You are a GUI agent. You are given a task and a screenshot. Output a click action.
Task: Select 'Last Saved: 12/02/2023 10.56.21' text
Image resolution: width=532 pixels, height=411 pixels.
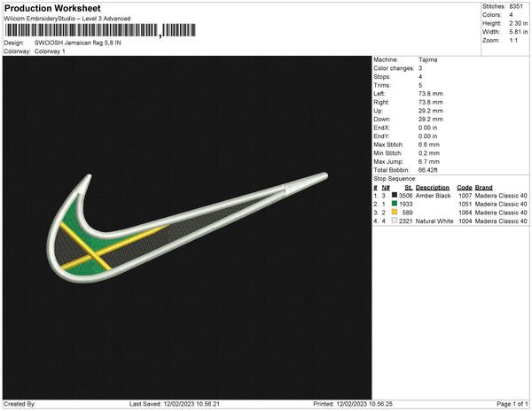coord(175,404)
